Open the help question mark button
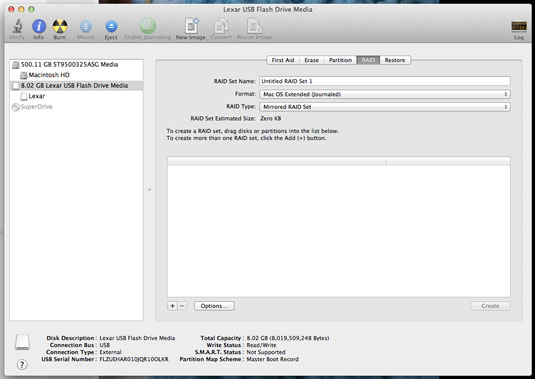 click(x=22, y=364)
